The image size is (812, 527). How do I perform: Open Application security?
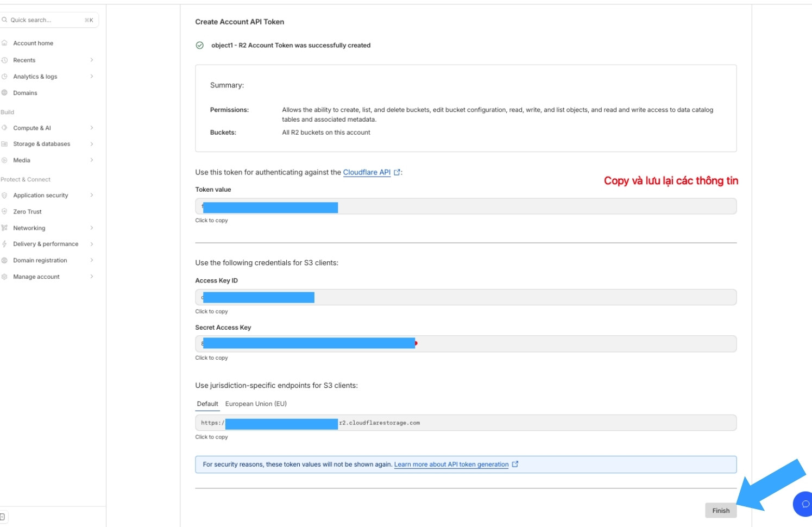pos(41,195)
